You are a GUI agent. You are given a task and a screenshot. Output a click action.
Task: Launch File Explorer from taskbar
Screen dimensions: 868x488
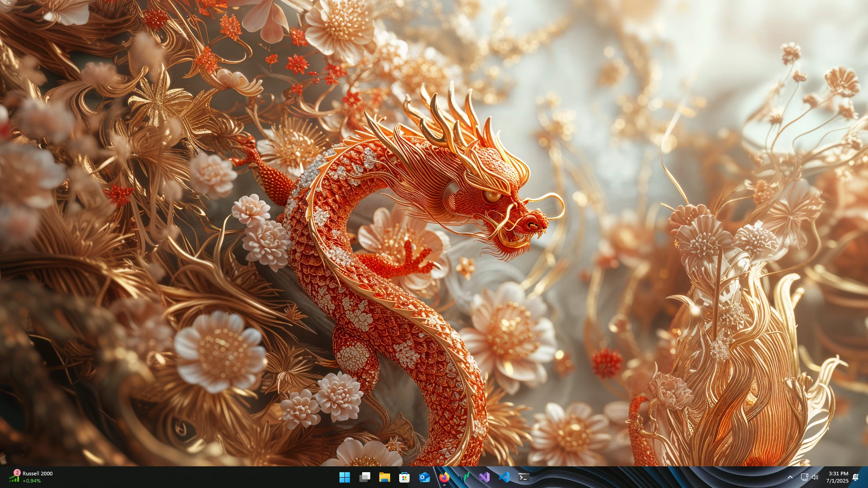tap(385, 477)
